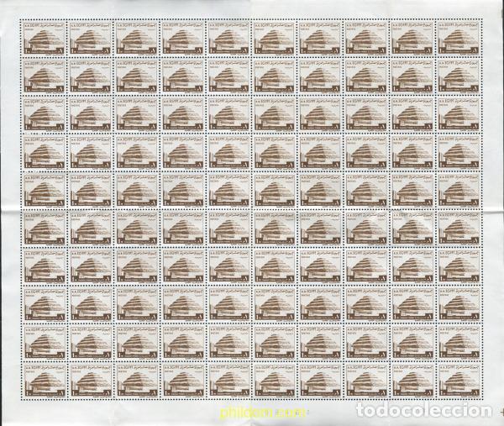The width and height of the screenshot is (504, 426).
Task: Click the first stamp in the fifth row
Action: pyautogui.click(x=45, y=190)
